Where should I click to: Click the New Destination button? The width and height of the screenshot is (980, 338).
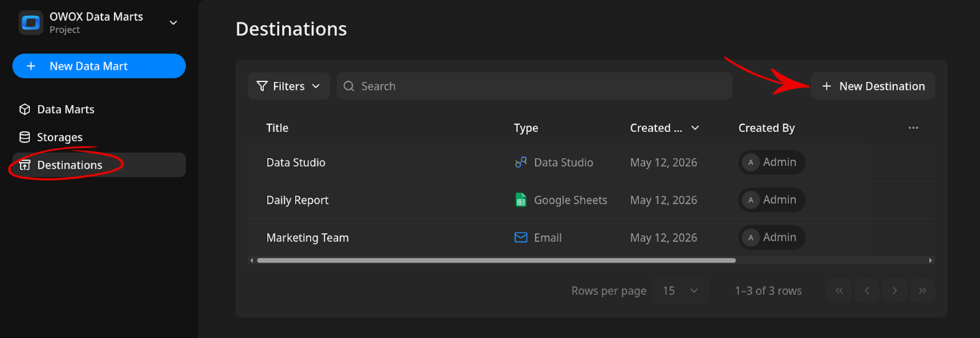[x=873, y=86]
